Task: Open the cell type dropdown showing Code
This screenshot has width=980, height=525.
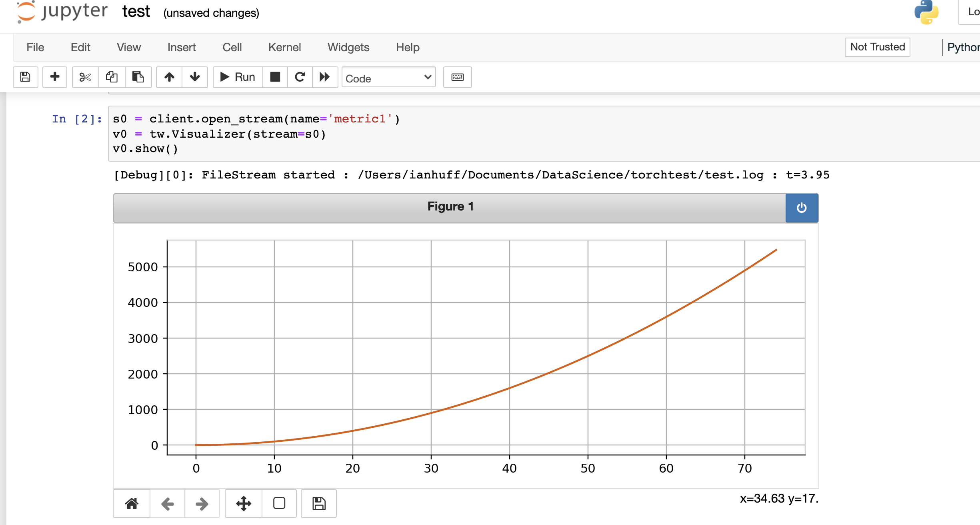Action: (x=388, y=78)
